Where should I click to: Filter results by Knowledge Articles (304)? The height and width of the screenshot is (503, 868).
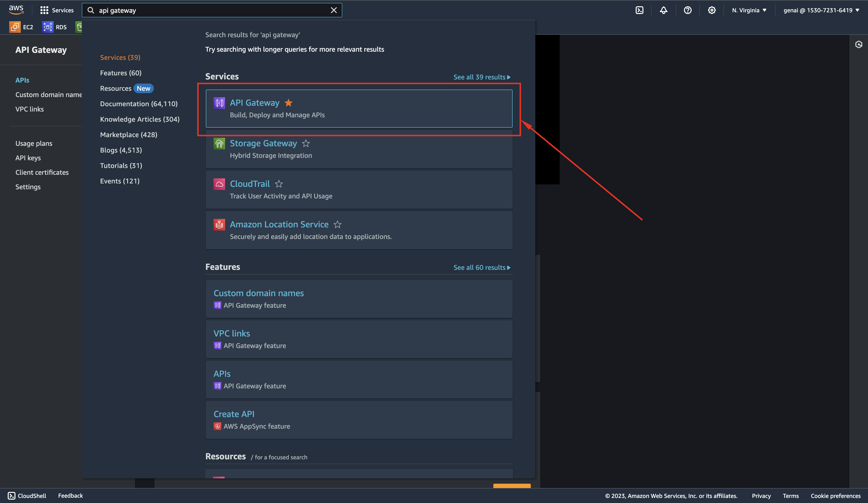pos(139,119)
